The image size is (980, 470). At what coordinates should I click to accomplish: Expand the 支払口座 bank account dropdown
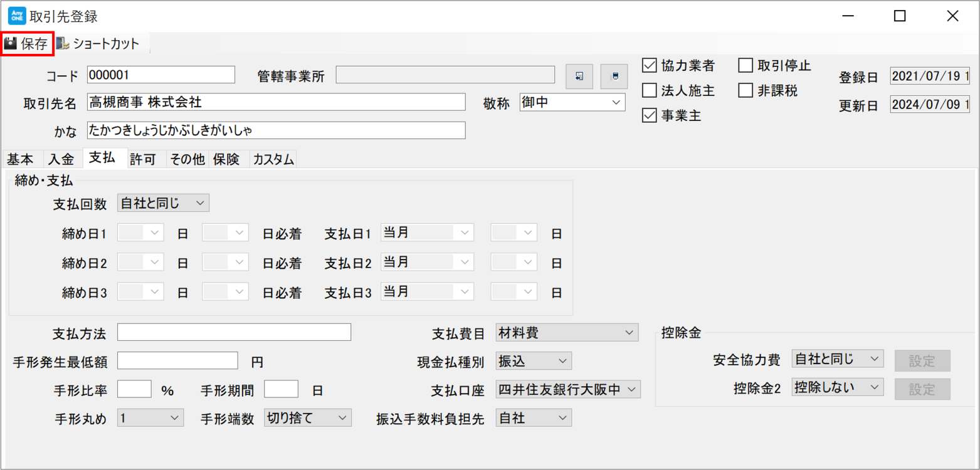point(568,390)
